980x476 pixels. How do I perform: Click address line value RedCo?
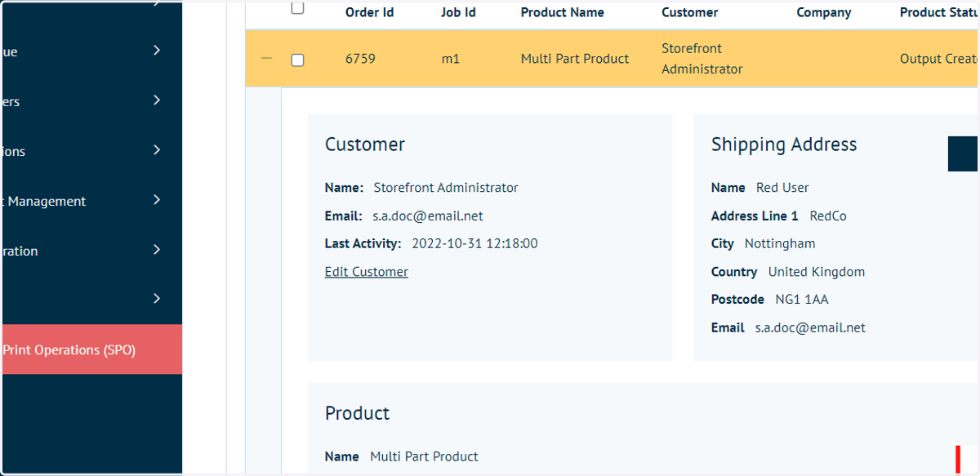click(828, 216)
